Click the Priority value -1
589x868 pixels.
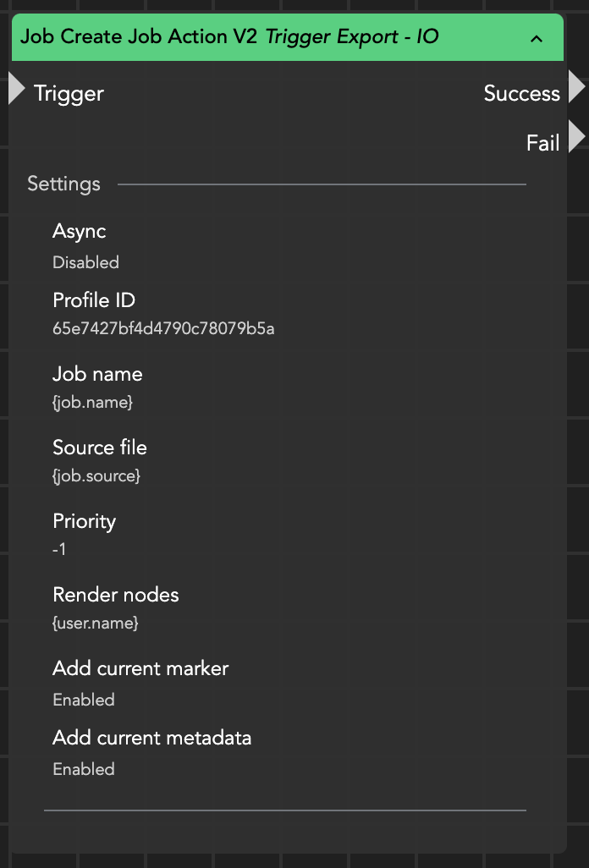[59, 549]
